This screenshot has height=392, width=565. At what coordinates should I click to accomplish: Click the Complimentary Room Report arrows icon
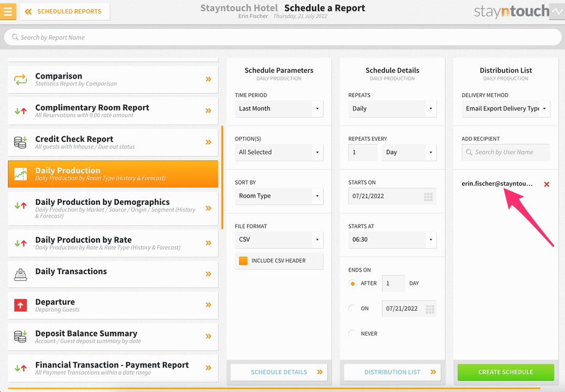click(20, 111)
